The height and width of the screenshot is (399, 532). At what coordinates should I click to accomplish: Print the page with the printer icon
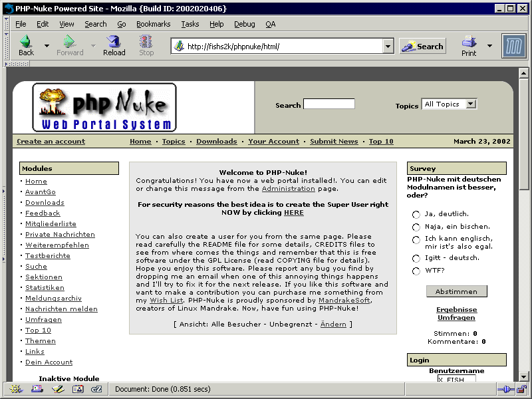(469, 42)
